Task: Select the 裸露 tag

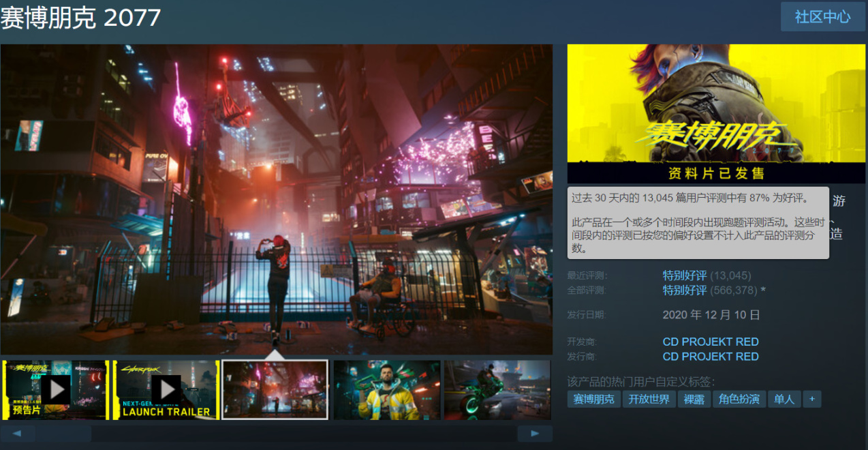Action: [x=694, y=399]
